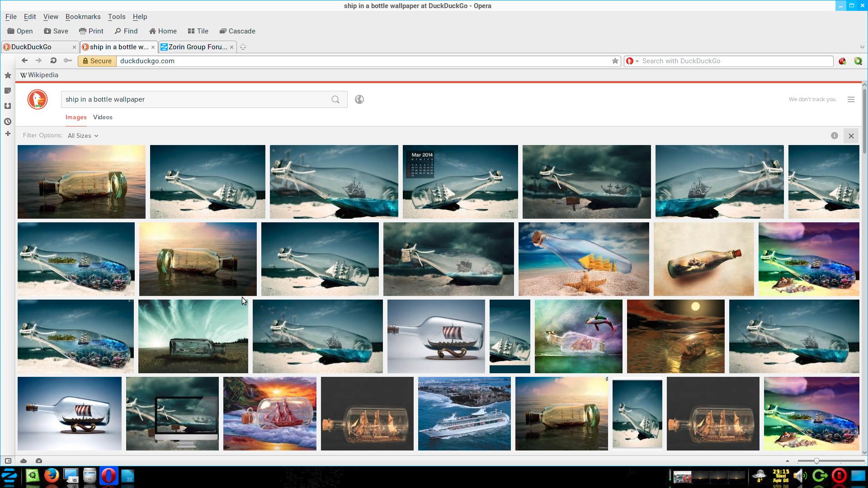Click the DuckDuckGo magnifier search icon
This screenshot has width=868, height=488.
[335, 99]
